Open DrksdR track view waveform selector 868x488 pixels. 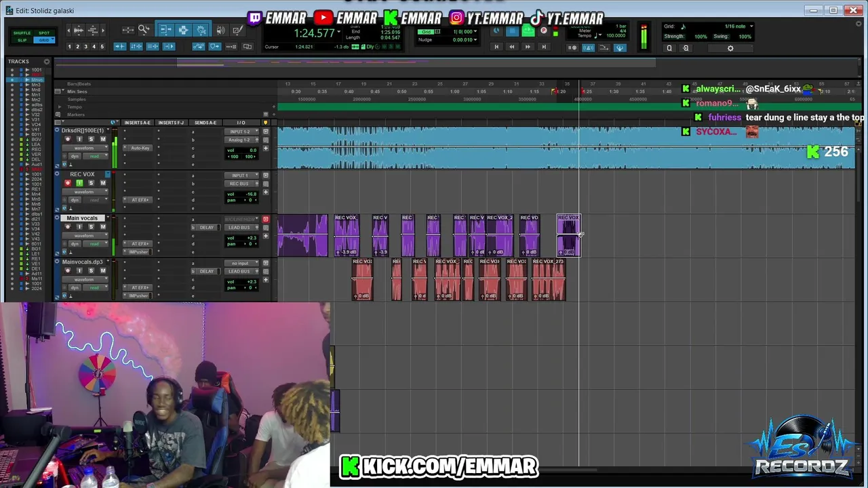85,148
